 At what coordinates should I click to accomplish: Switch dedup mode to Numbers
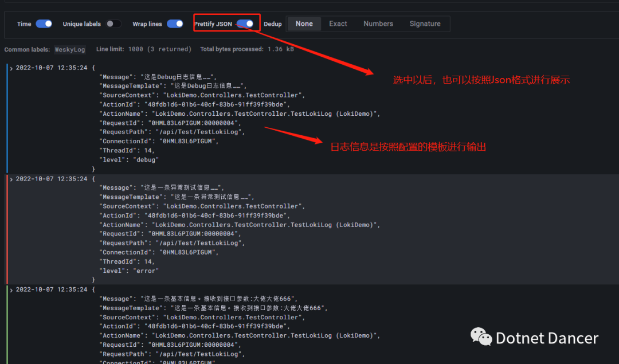(x=378, y=24)
